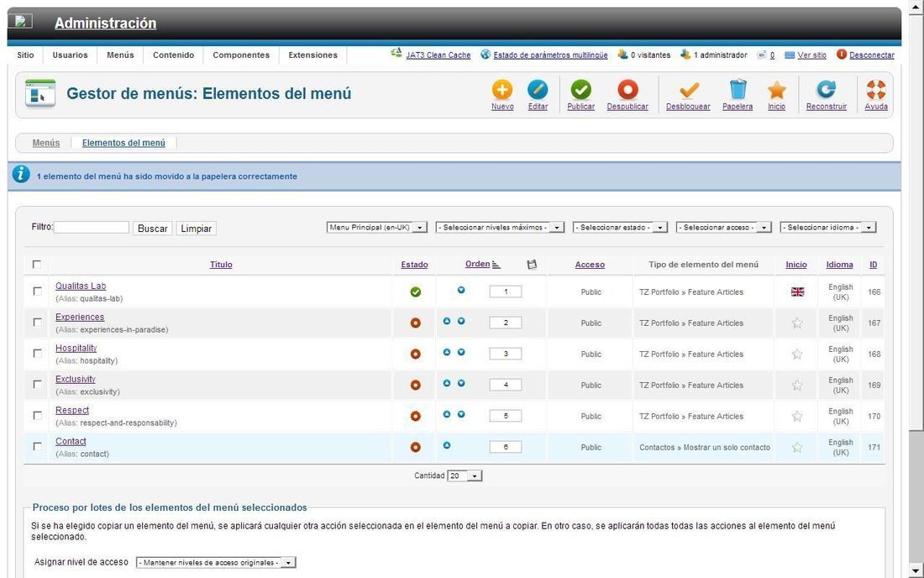Open the Extensiones menu
The width and height of the screenshot is (924, 578).
coord(313,55)
